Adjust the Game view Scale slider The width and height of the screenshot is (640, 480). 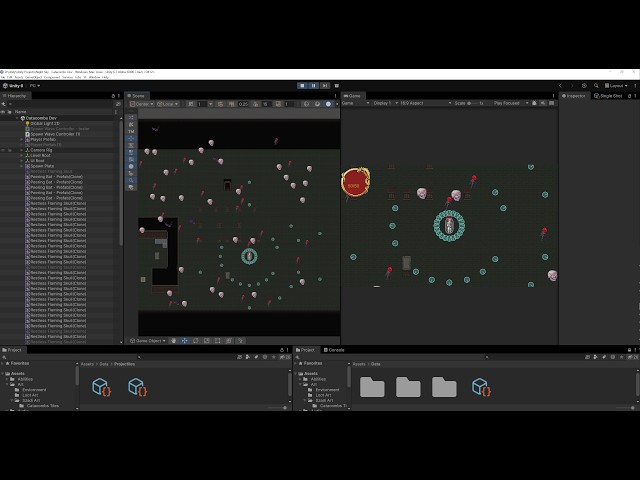(474, 103)
